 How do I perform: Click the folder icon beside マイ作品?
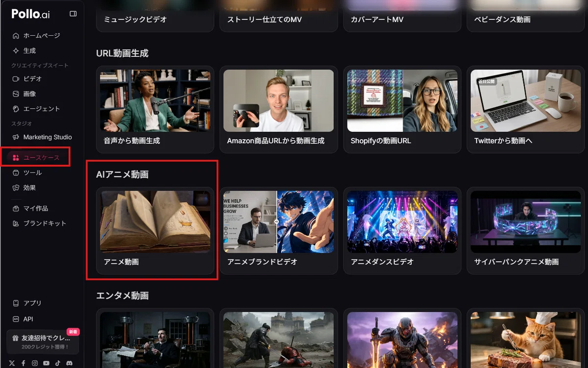pos(16,208)
